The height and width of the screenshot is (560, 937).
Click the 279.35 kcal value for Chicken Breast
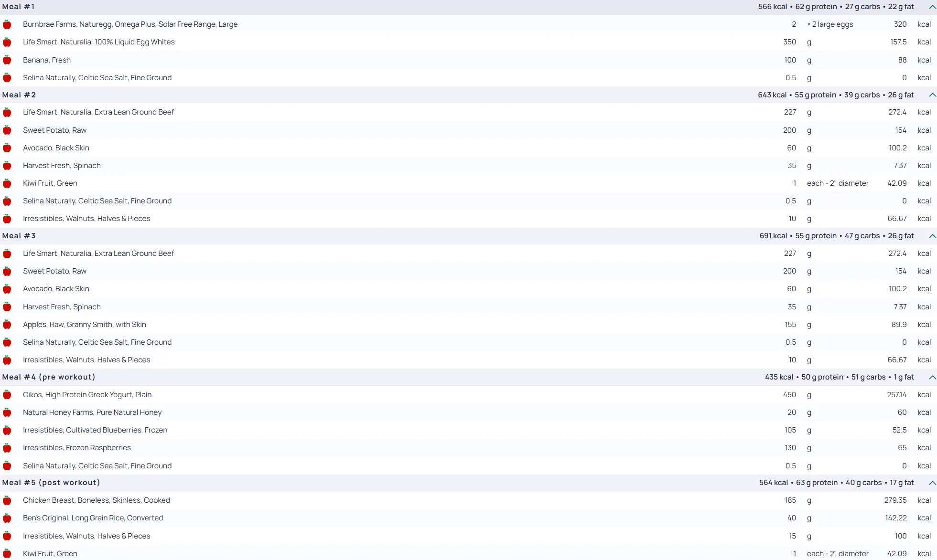tap(895, 500)
